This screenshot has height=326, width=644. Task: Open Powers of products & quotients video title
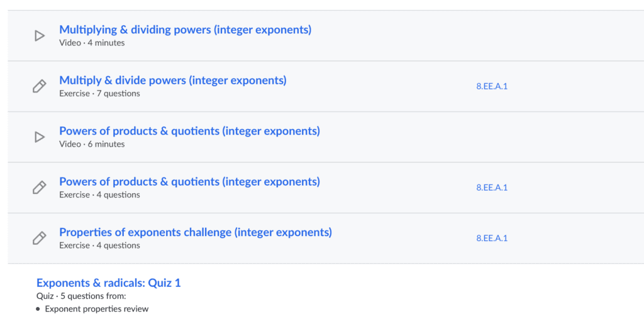[189, 131]
